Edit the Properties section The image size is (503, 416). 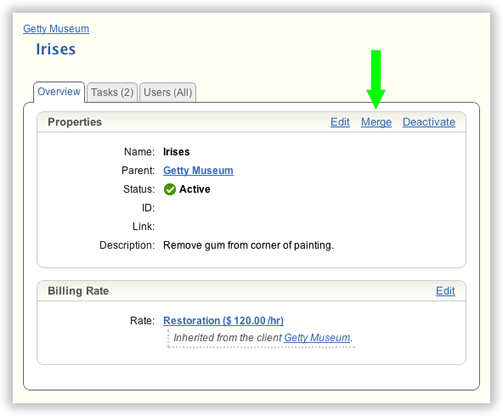tap(340, 122)
